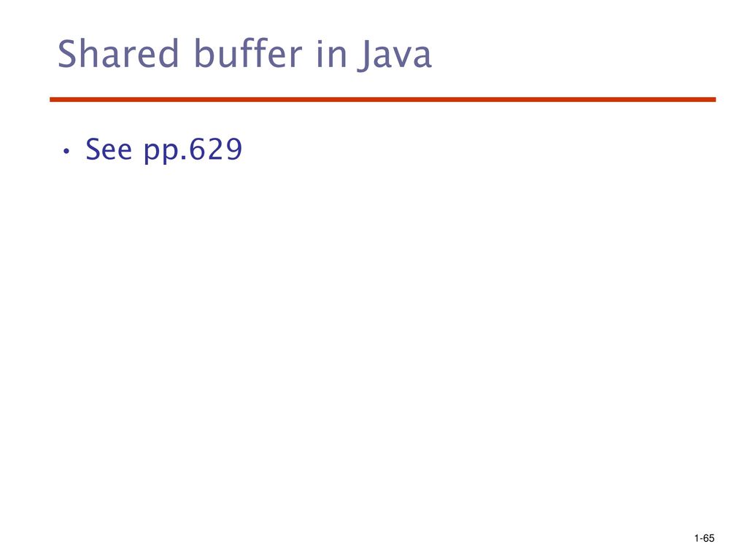
Task: Click the orange horizontal divider line
Action: [382, 99]
